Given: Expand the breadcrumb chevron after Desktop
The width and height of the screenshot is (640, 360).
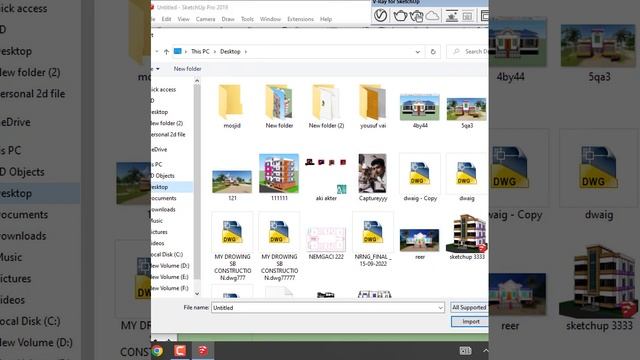Looking at the screenshot, I should pyautogui.click(x=246, y=52).
